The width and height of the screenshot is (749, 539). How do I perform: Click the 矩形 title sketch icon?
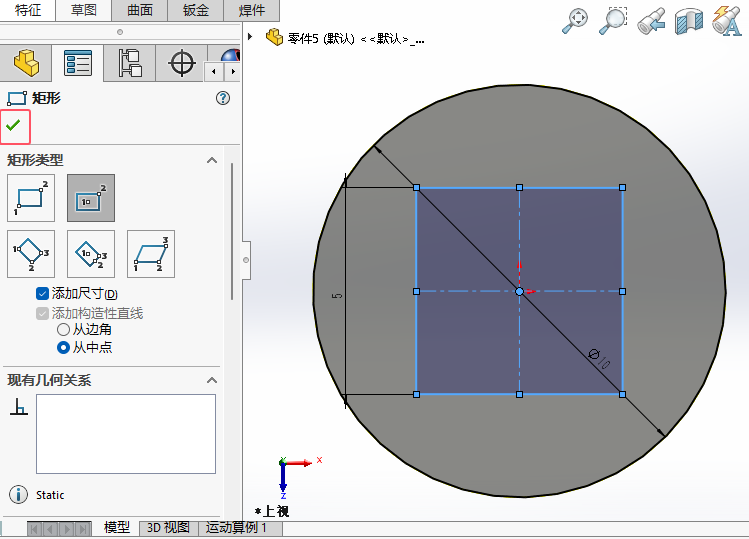(x=17, y=98)
